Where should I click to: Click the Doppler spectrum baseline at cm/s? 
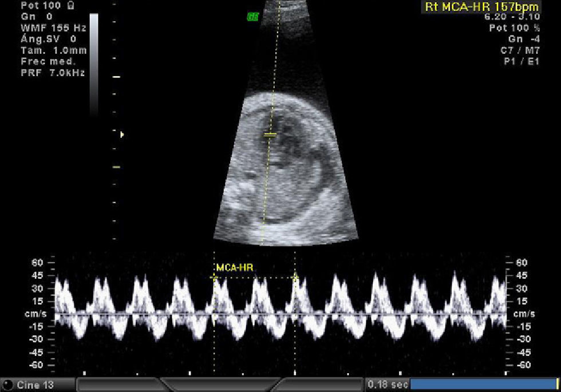[x=280, y=314]
